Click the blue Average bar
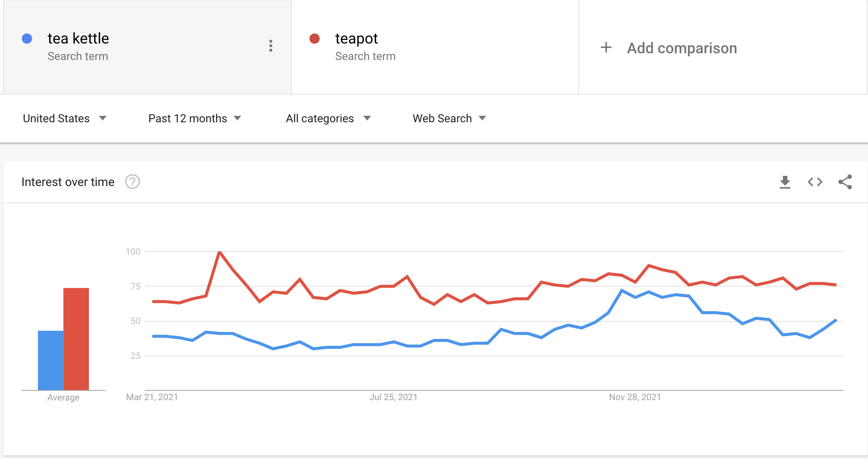The width and height of the screenshot is (868, 459). (x=51, y=360)
